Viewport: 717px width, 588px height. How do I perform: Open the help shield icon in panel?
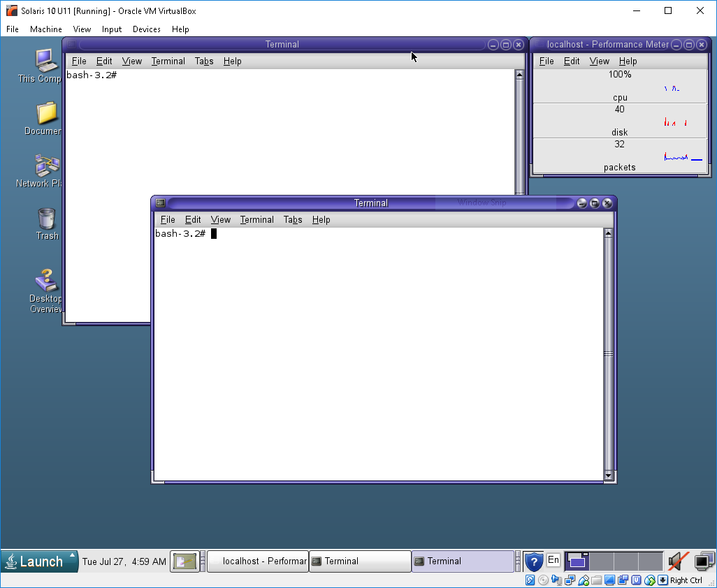[x=534, y=561]
